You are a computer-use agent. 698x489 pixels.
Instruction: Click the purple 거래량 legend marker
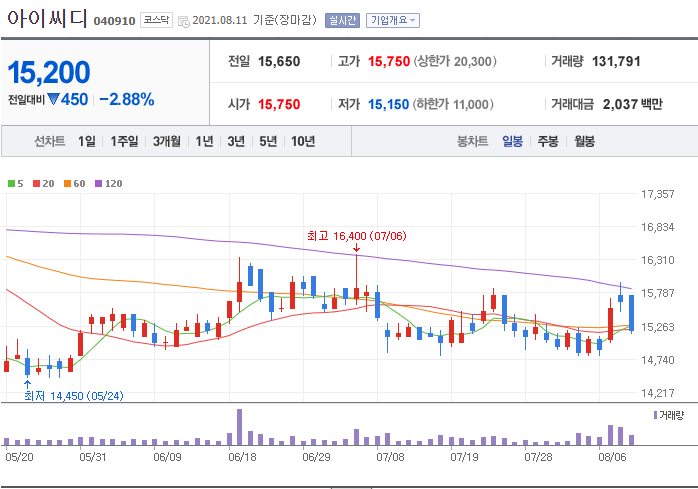click(655, 415)
